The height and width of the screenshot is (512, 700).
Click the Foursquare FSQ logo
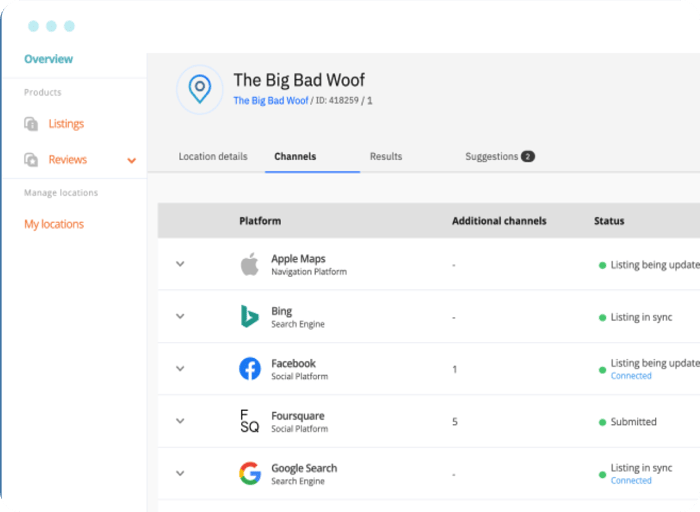[x=249, y=421]
